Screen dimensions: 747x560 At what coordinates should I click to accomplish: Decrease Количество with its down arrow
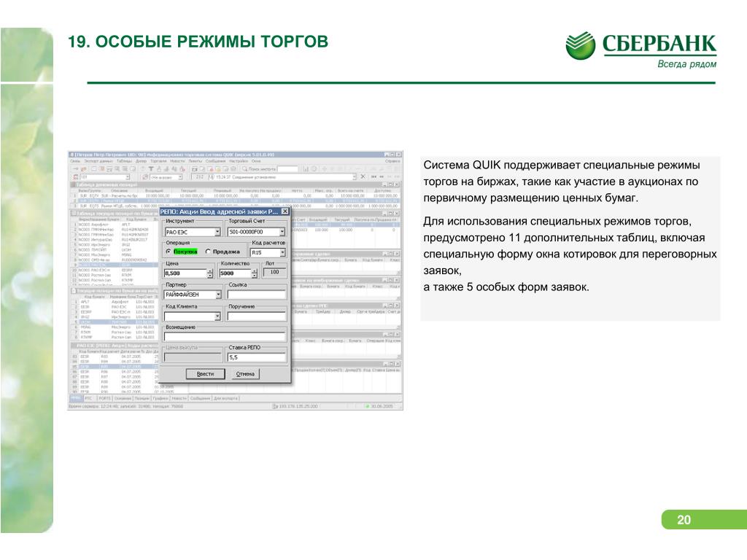(x=255, y=276)
